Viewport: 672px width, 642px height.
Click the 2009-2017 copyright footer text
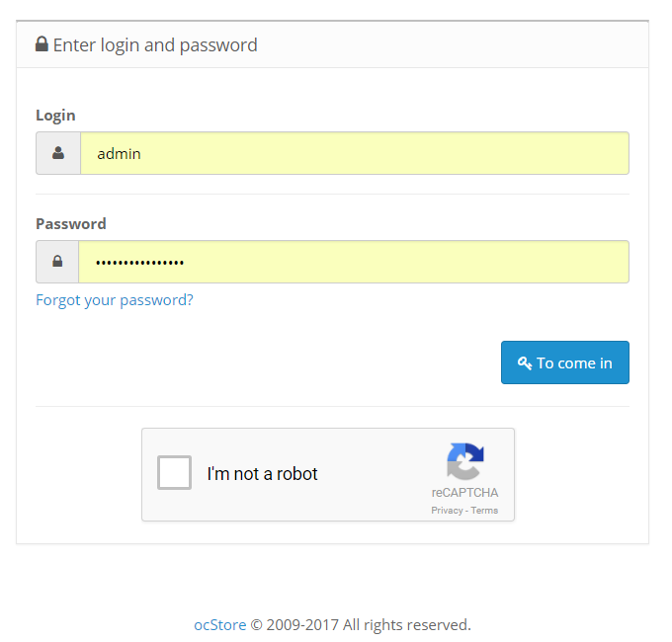(361, 625)
